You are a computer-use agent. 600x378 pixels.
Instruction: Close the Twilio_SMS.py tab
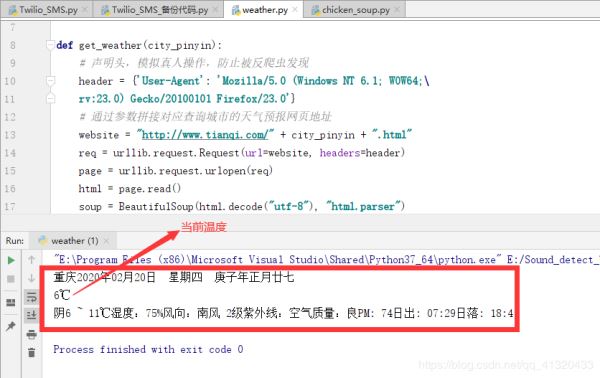[x=85, y=10]
